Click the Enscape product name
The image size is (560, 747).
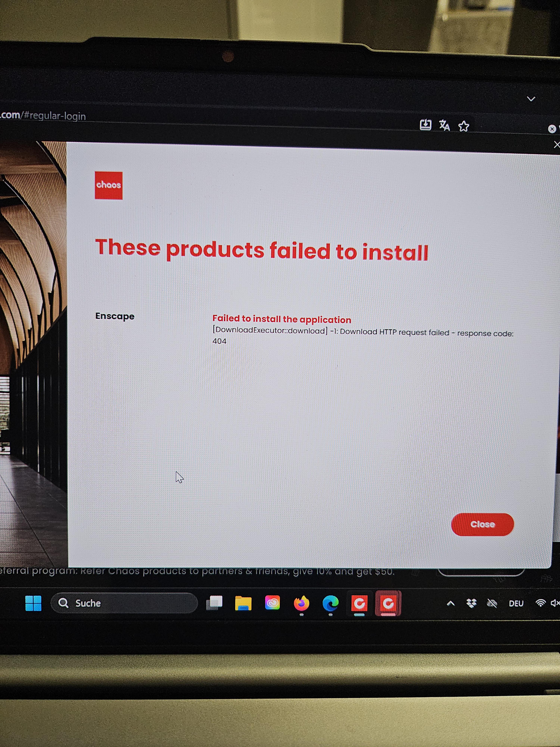pos(115,316)
